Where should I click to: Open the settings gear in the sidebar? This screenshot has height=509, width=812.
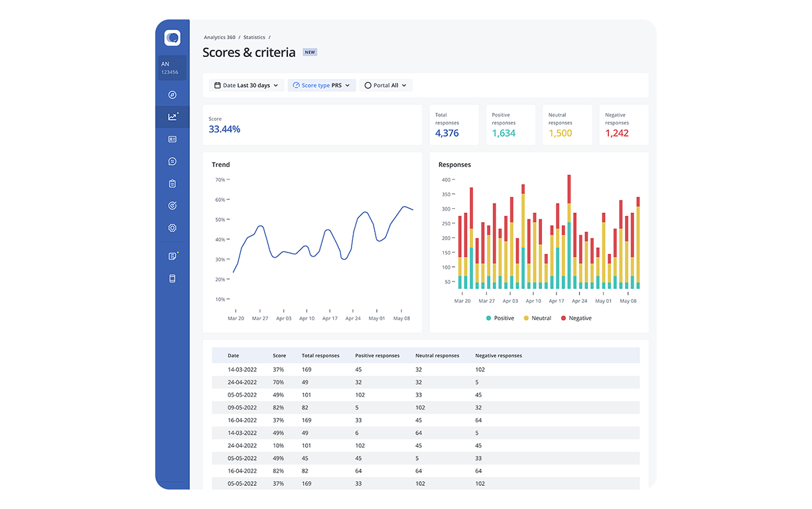pyautogui.click(x=172, y=227)
